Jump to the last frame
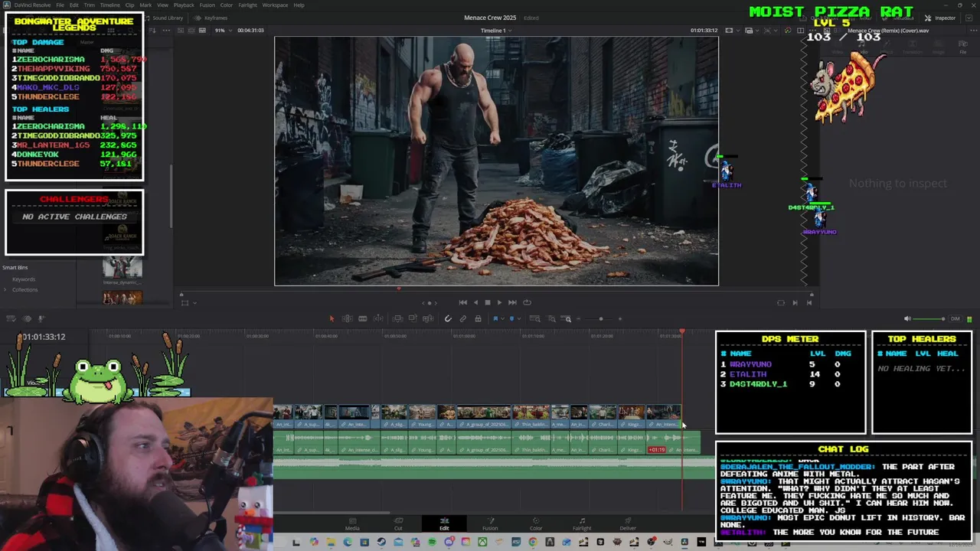This screenshot has width=980, height=551. pos(512,302)
